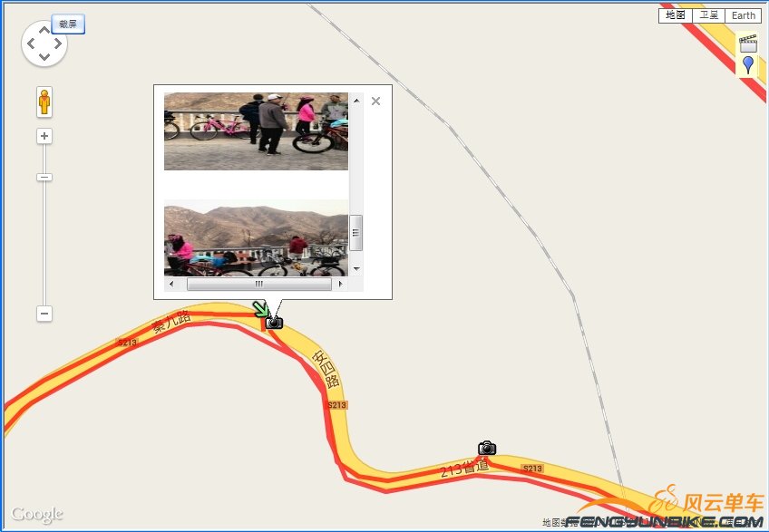
Task: Select the Street View pegman icon
Action: point(44,102)
